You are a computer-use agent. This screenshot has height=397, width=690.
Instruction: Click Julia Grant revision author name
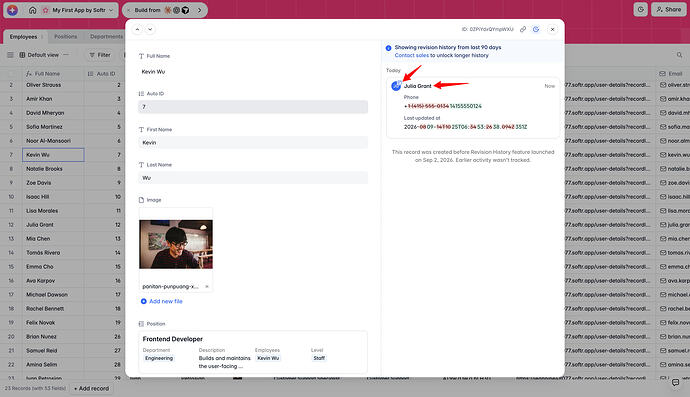[418, 86]
